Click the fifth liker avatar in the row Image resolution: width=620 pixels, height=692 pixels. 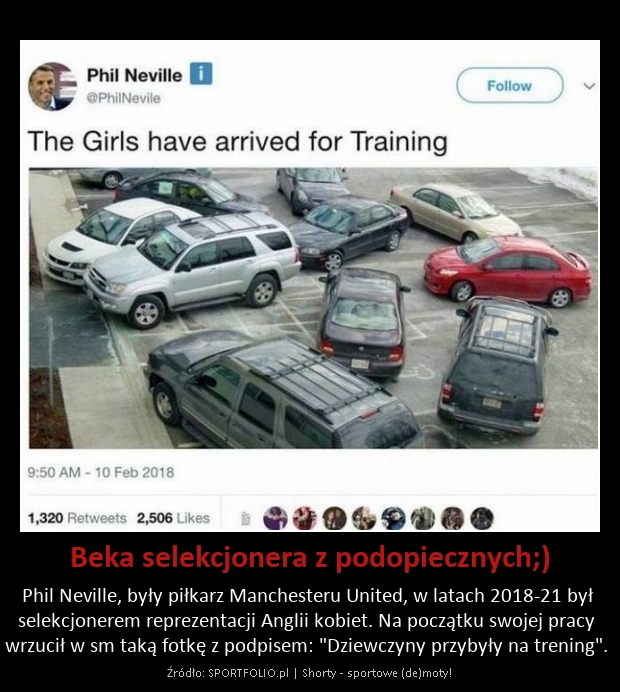coord(394,518)
